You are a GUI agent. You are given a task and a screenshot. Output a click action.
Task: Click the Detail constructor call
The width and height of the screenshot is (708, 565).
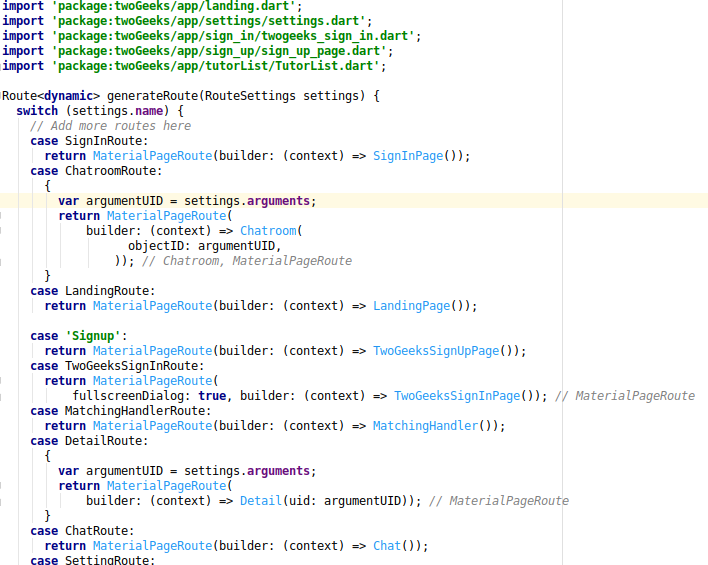point(261,501)
